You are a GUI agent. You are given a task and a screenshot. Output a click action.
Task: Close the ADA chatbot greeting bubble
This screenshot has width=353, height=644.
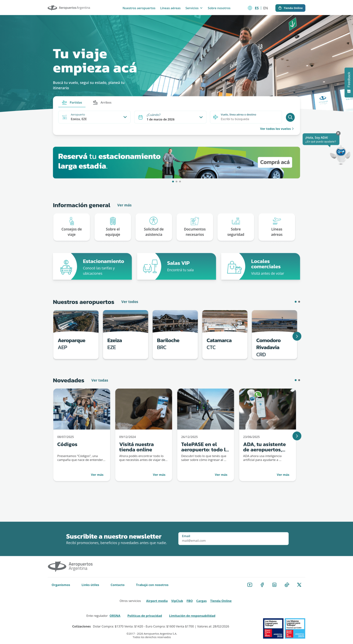pyautogui.click(x=338, y=133)
